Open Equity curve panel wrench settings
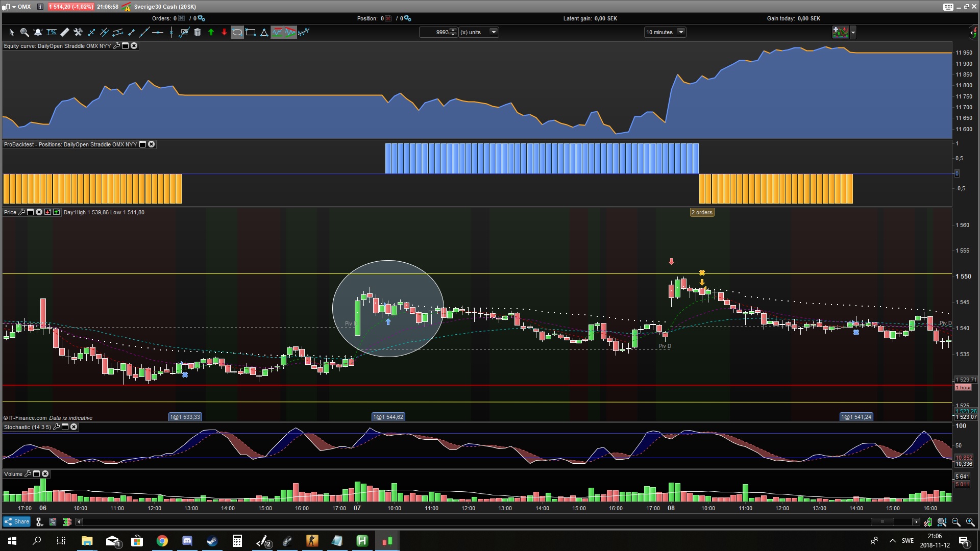The height and width of the screenshot is (551, 980). click(x=116, y=46)
